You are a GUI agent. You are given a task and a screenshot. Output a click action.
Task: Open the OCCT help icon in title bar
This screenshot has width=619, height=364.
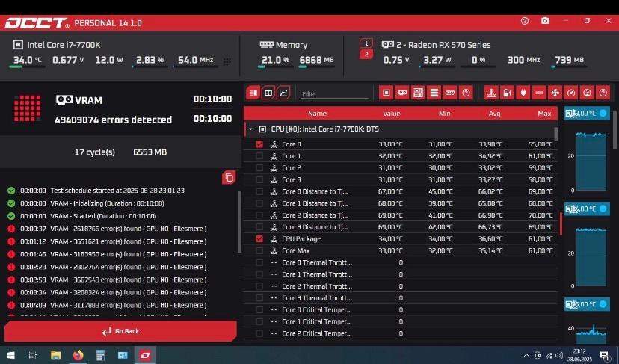(x=525, y=21)
